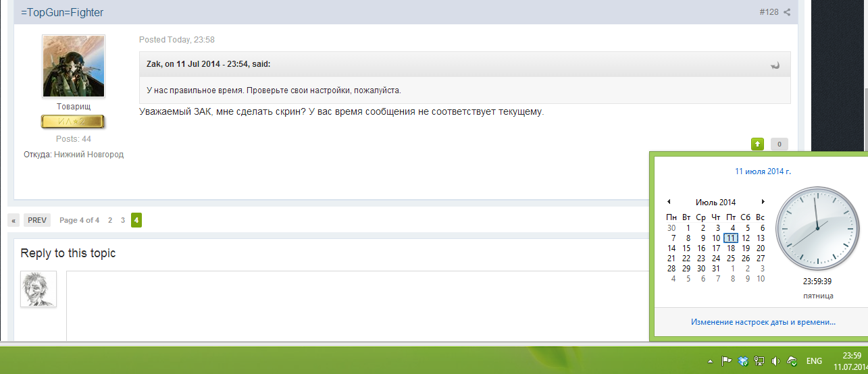Open Изменение настроек даты и времени link
The height and width of the screenshot is (374, 868).
pyautogui.click(x=763, y=323)
